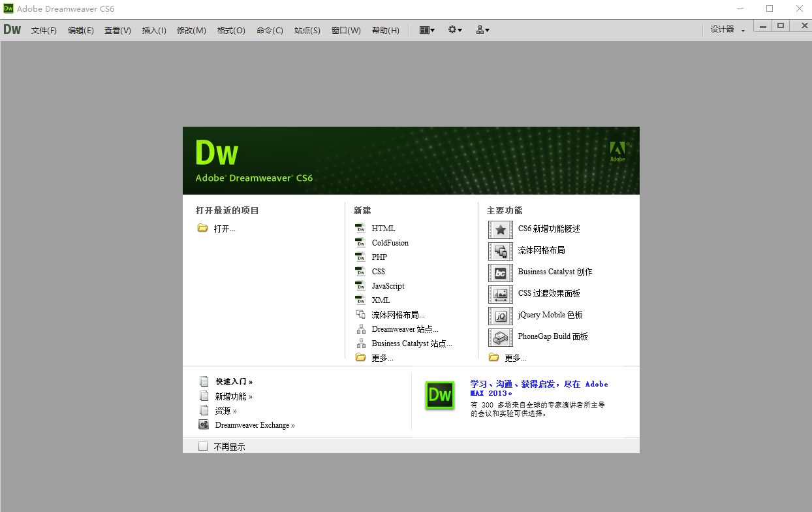This screenshot has width=812, height=512.
Task: Click the 更多 folder icon under 主要功能
Action: (x=493, y=357)
